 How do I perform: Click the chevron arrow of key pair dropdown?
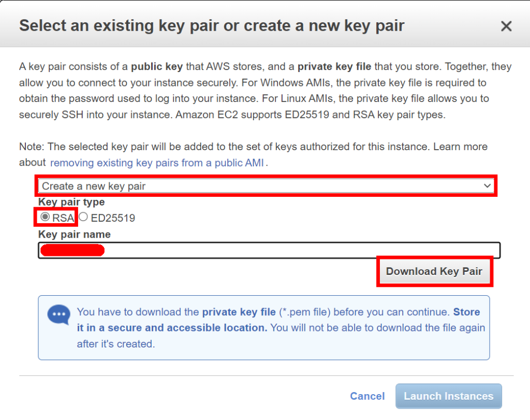pyautogui.click(x=487, y=185)
